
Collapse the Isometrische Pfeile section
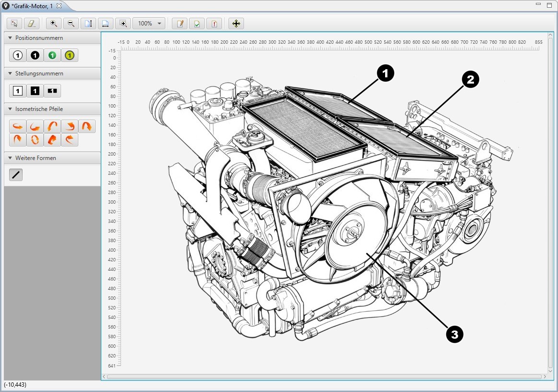pyautogui.click(x=10, y=109)
